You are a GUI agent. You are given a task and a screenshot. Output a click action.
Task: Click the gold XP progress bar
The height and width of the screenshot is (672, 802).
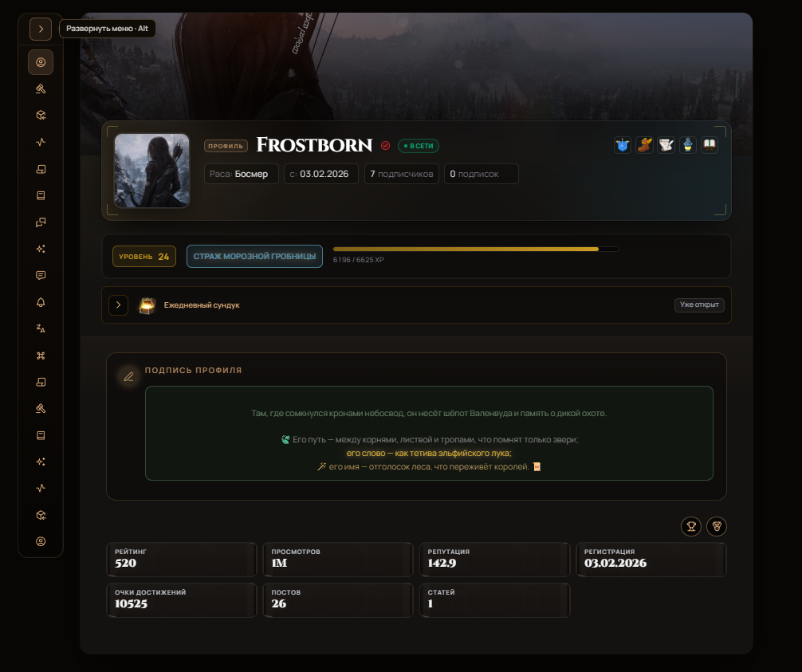coord(476,249)
